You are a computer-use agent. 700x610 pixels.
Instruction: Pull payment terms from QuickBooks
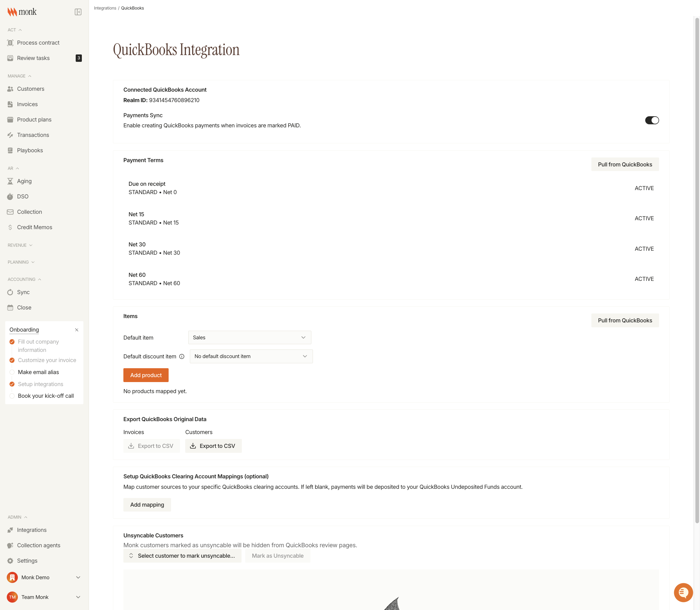click(x=625, y=164)
